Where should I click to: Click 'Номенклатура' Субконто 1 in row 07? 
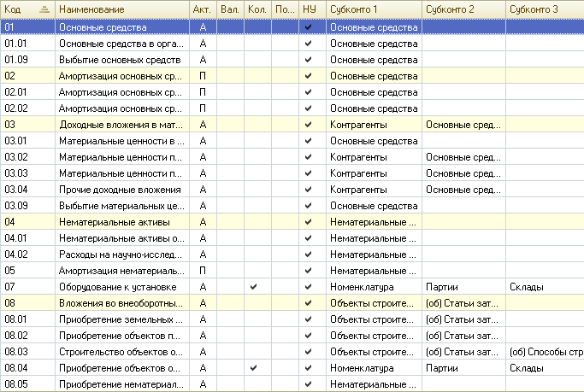pos(362,287)
